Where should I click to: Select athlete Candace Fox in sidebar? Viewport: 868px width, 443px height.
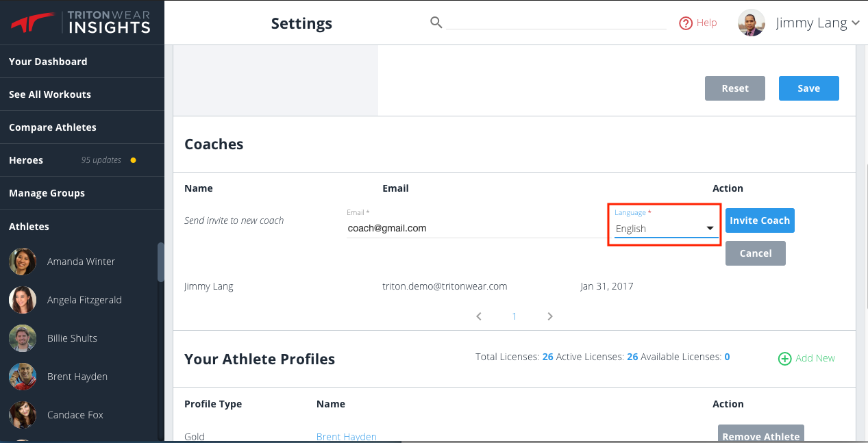click(75, 415)
